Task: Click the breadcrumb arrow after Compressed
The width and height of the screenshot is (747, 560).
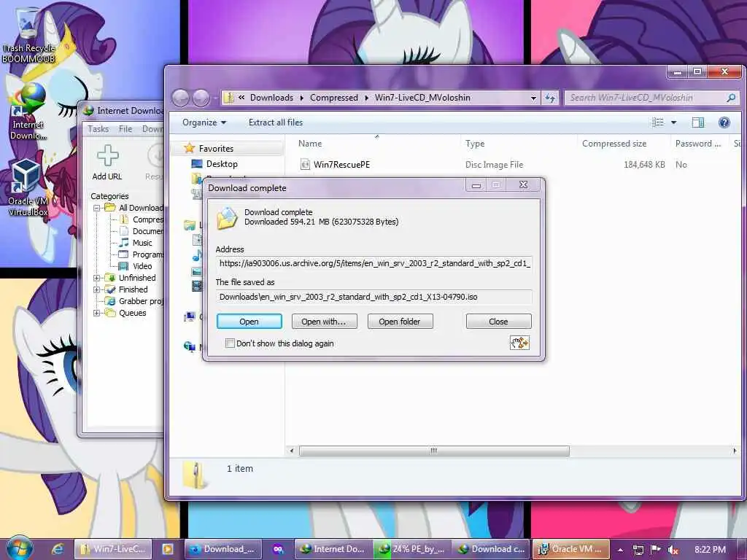Action: point(366,98)
